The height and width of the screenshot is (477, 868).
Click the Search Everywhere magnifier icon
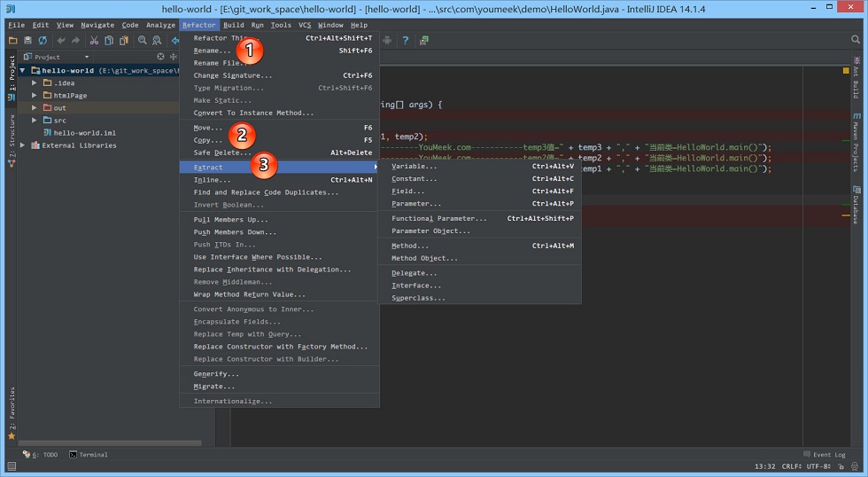(x=856, y=40)
